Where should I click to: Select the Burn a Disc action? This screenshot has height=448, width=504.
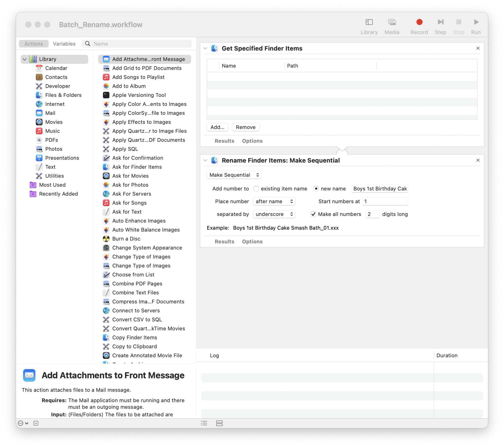(126, 239)
